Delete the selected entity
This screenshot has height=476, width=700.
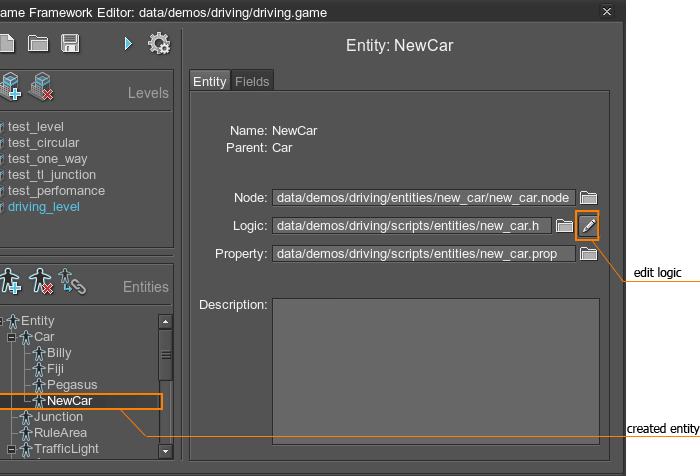tap(40, 282)
